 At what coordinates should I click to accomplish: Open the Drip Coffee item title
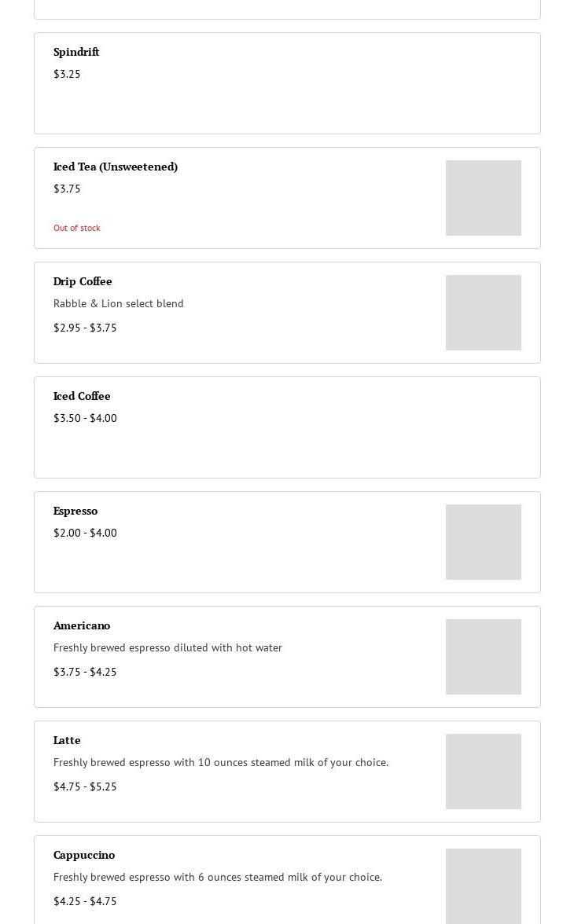(83, 281)
